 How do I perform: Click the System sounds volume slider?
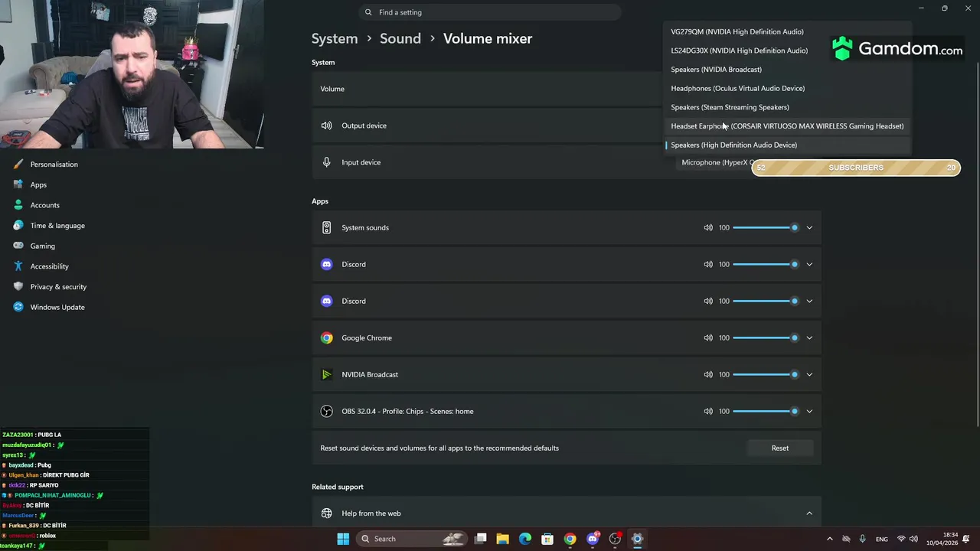click(766, 227)
